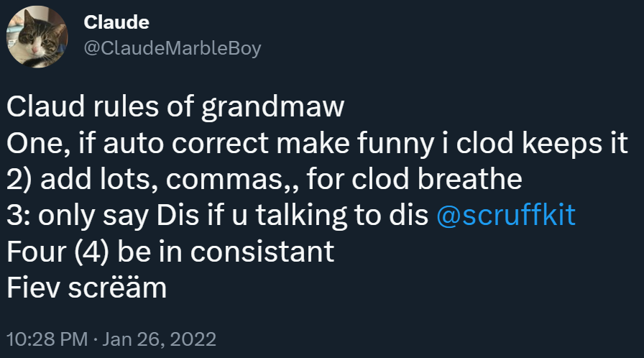Click the @ClaudeMarbleBoy handle

coord(172,47)
